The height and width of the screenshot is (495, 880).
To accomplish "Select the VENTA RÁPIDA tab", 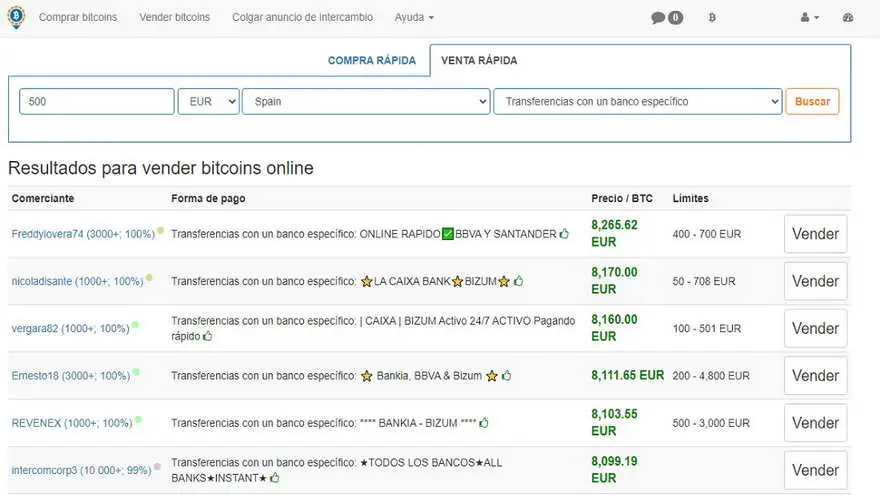I will [x=479, y=61].
